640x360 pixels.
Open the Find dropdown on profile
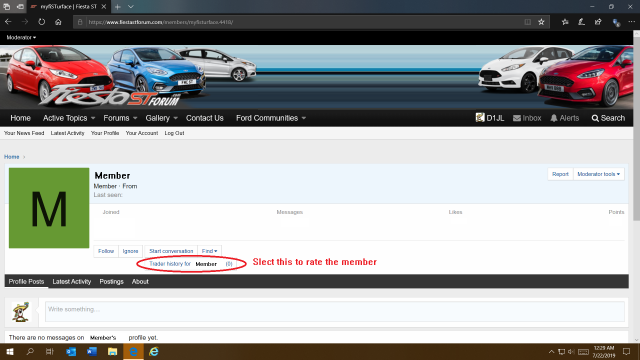[x=209, y=251]
